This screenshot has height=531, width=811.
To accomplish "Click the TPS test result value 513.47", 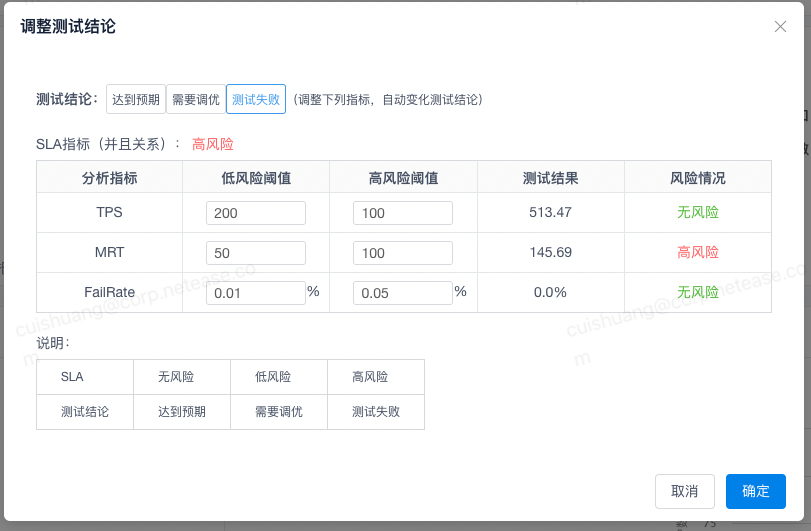I will (551, 212).
